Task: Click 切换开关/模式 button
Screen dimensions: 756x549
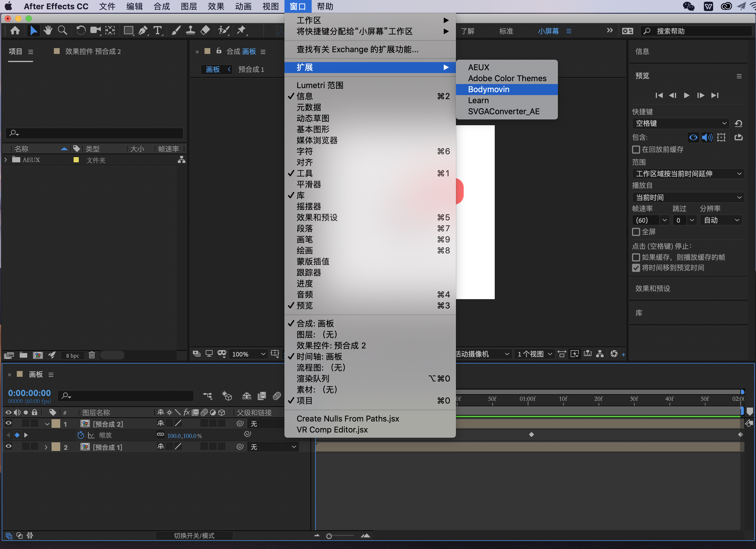Action: [x=194, y=536]
